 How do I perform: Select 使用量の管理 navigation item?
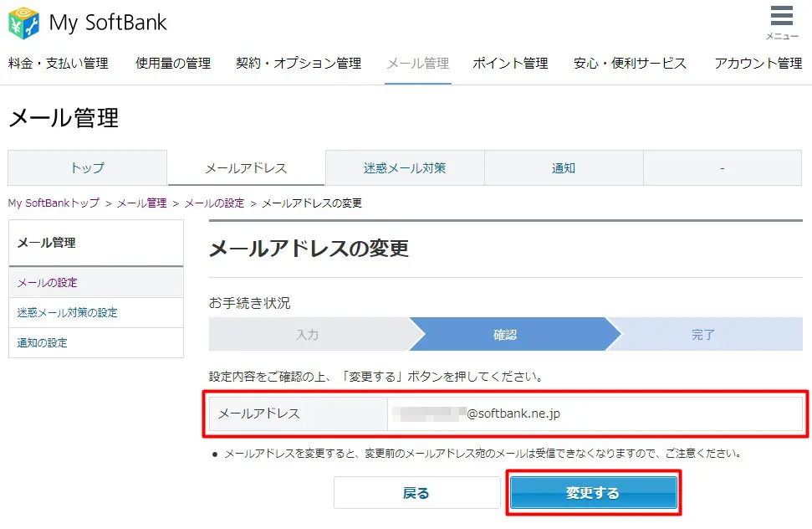pyautogui.click(x=173, y=64)
